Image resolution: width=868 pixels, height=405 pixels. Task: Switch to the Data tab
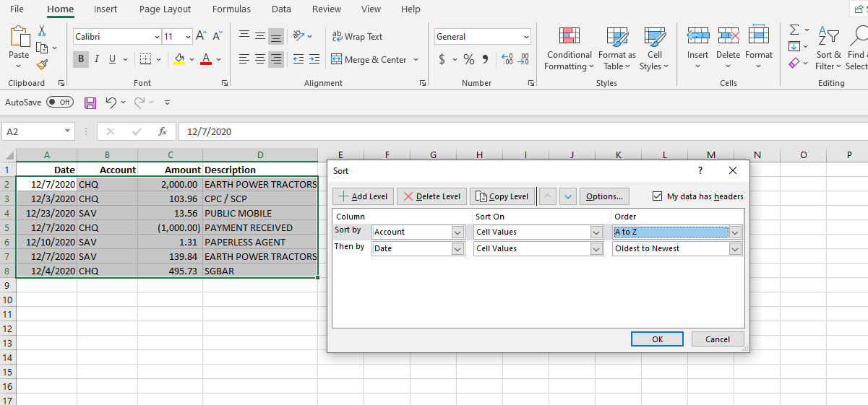282,9
